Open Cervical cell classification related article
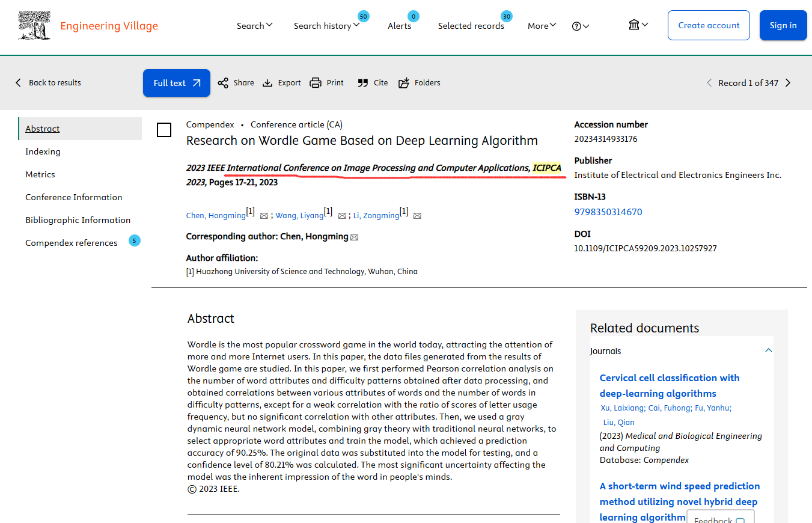812x523 pixels. pos(670,385)
